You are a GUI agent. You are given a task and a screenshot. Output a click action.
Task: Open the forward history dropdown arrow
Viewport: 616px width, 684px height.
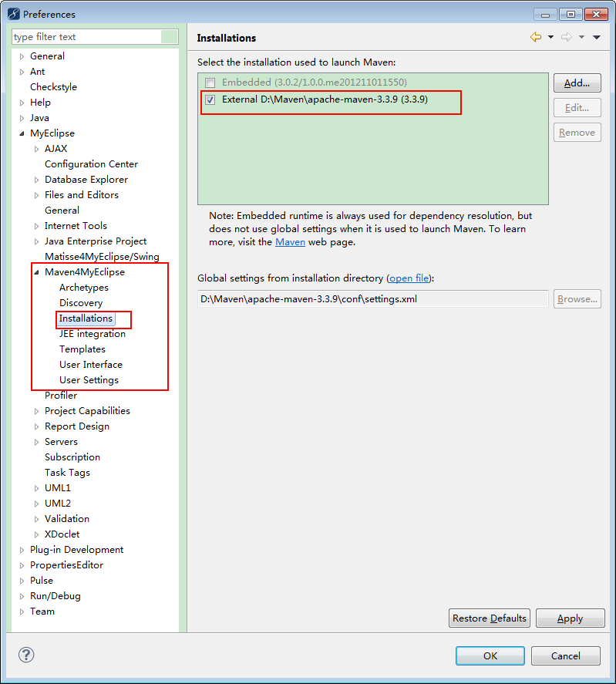581,37
